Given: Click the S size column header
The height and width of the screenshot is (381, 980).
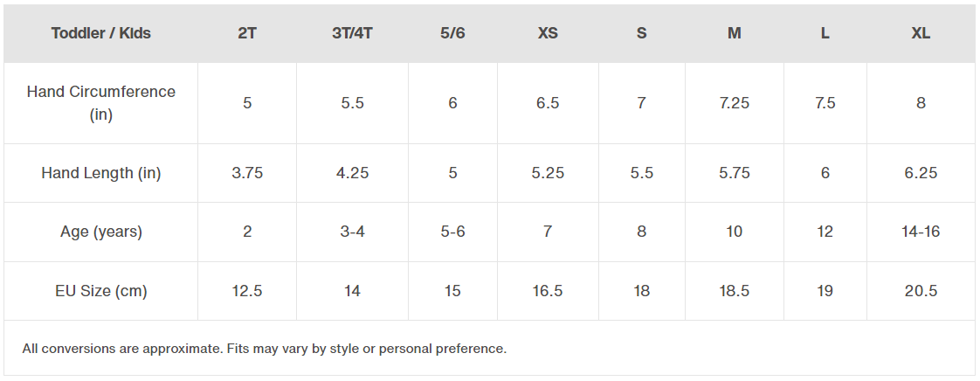Looking at the screenshot, I should coord(642,33).
